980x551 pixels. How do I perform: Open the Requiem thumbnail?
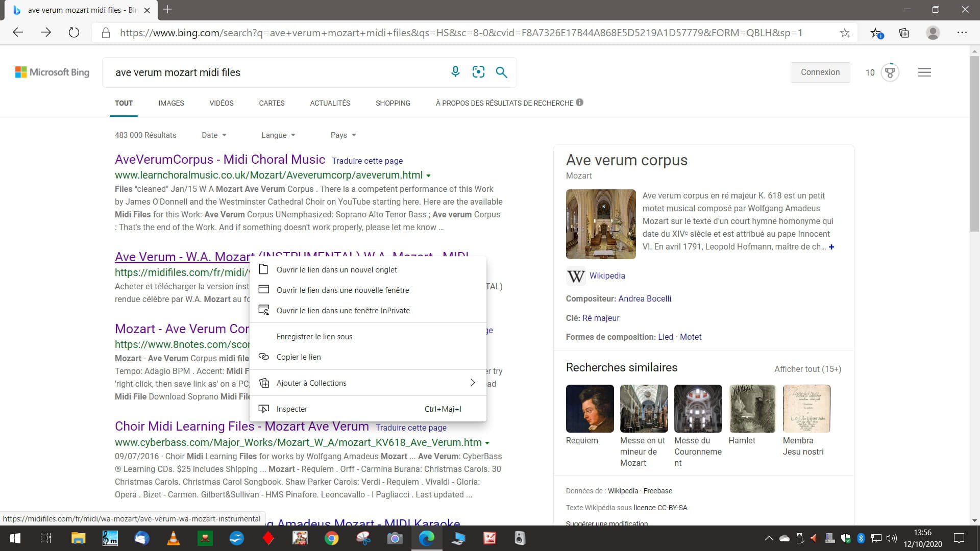(590, 409)
